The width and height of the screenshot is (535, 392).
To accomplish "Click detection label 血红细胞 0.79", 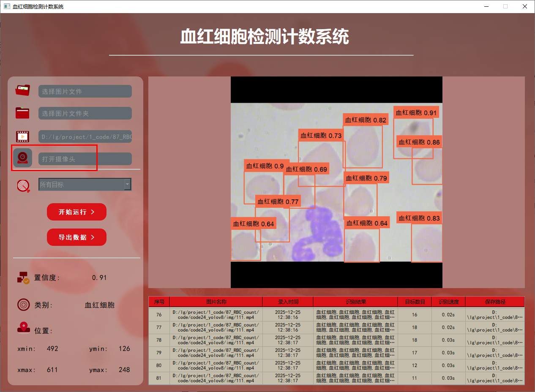I will point(366,178).
